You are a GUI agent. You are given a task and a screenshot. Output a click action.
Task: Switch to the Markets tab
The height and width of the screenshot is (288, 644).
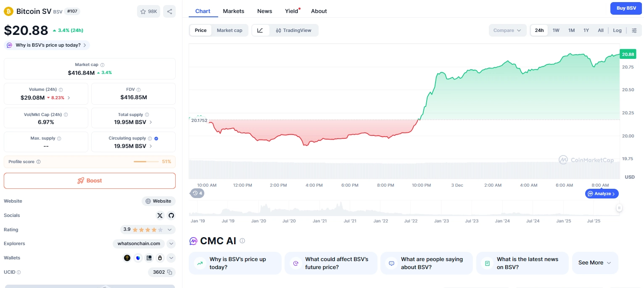233,11
